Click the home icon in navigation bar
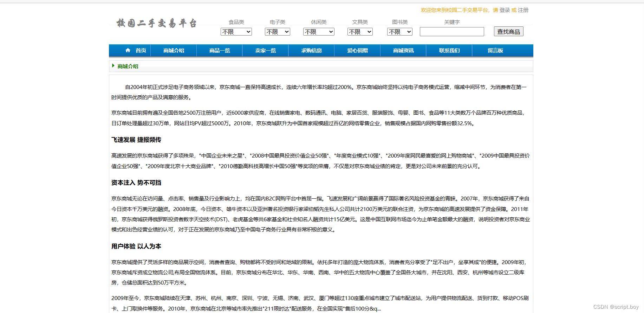The width and height of the screenshot is (644, 313). tap(128, 50)
